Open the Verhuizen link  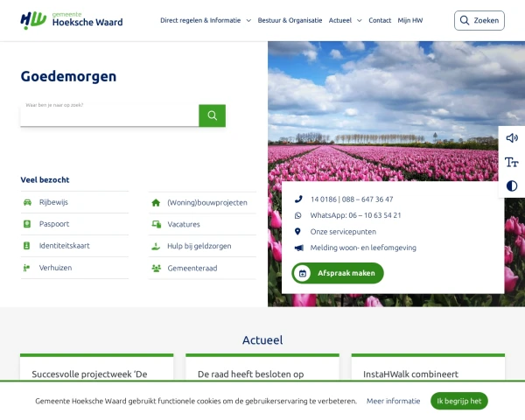(56, 268)
